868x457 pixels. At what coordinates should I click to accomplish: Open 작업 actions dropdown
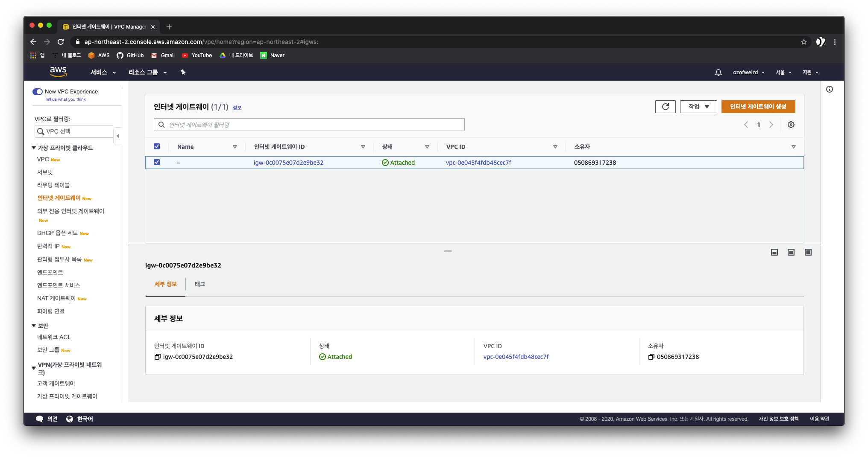698,107
